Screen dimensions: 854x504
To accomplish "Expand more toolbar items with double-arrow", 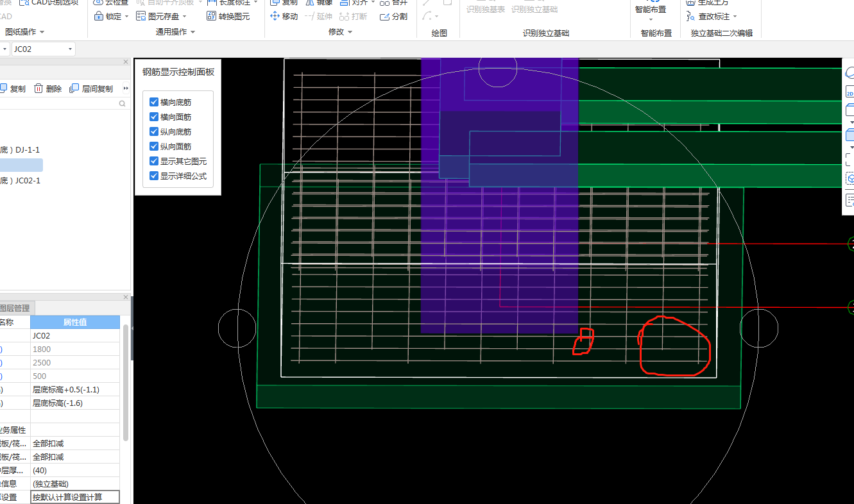I will coord(126,88).
